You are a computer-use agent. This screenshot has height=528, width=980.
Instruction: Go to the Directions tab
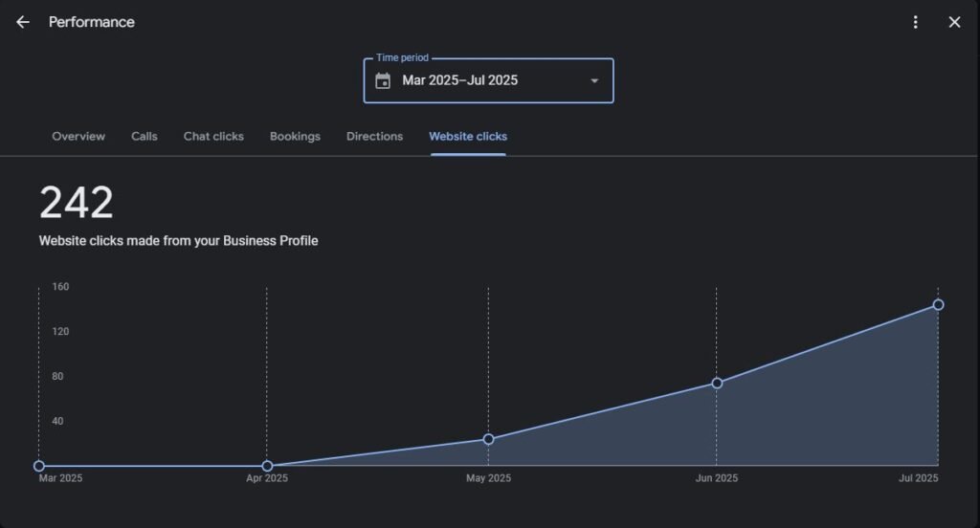tap(374, 136)
